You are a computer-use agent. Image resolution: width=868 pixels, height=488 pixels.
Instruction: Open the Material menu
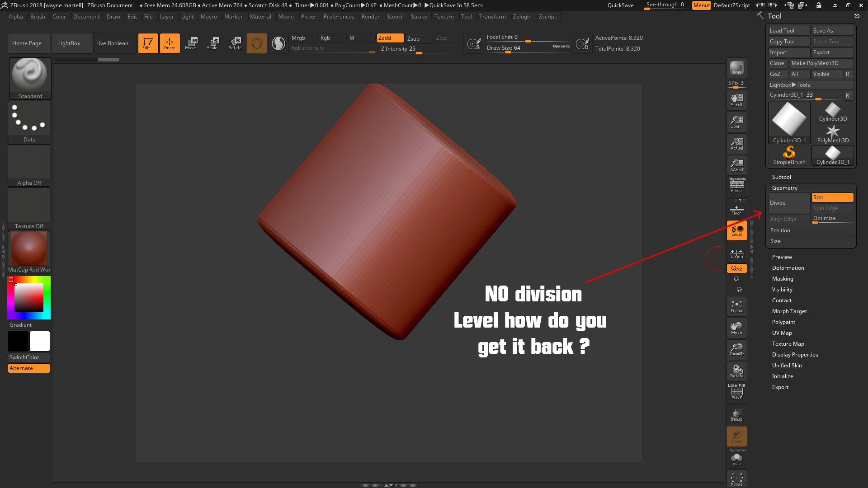[x=260, y=17]
